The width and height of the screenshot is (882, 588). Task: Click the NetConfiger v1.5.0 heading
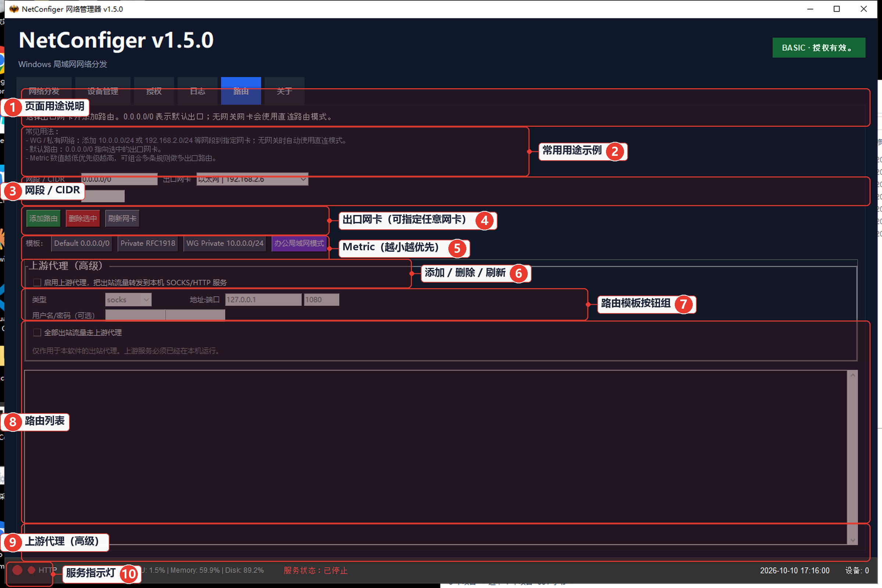pyautogui.click(x=116, y=40)
